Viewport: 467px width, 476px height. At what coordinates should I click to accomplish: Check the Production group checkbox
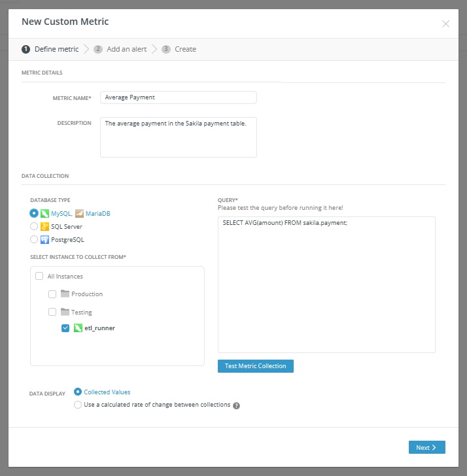click(x=52, y=294)
